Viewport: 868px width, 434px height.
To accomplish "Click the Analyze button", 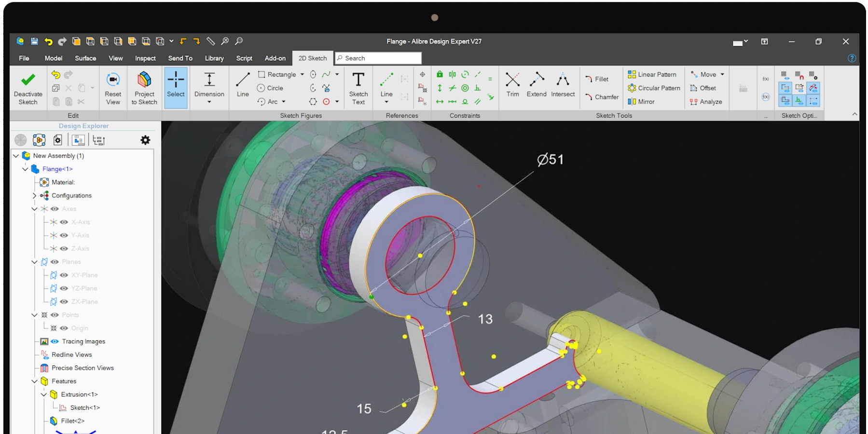I will (x=706, y=102).
